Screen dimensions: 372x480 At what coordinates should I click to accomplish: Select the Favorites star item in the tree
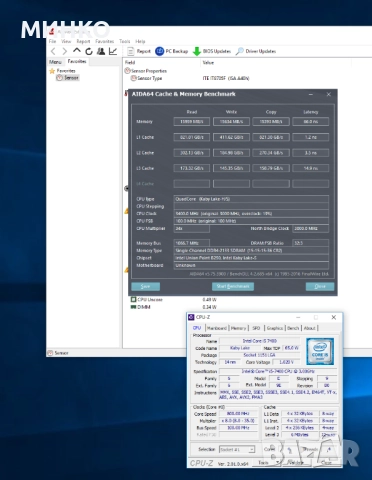(x=62, y=71)
